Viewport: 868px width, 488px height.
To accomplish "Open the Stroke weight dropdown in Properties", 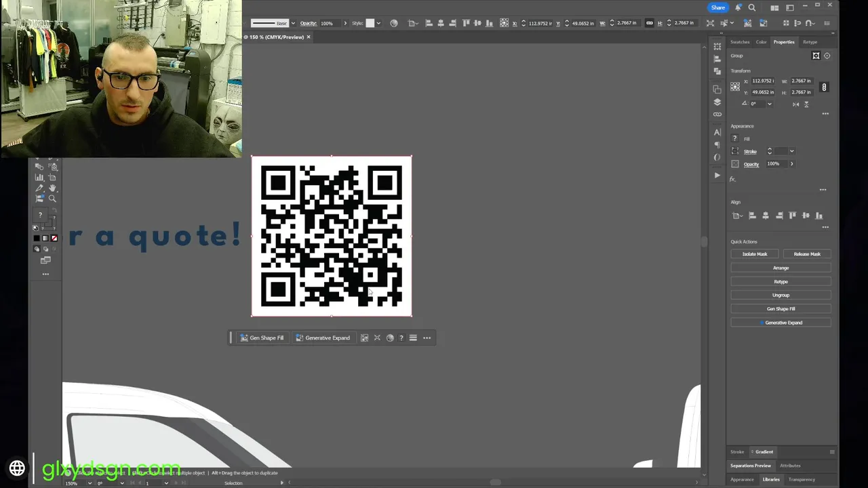I will pos(792,151).
